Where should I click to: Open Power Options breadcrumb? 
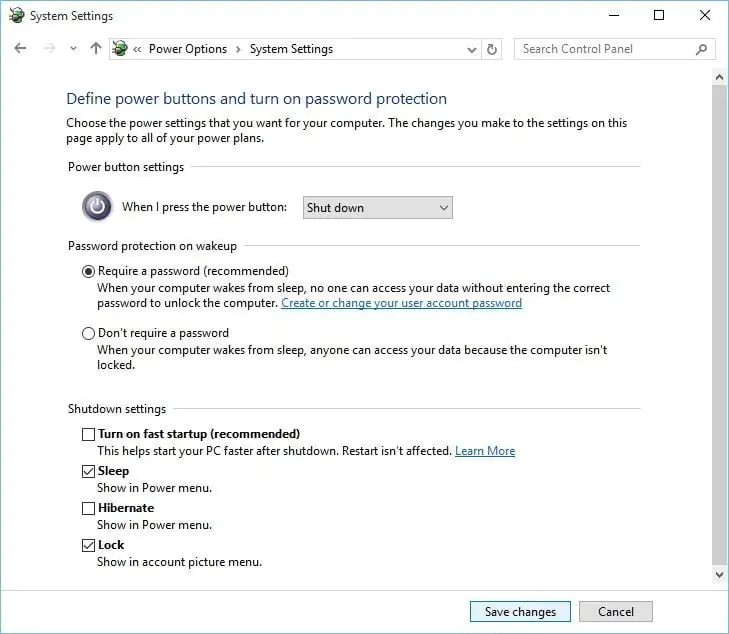188,49
